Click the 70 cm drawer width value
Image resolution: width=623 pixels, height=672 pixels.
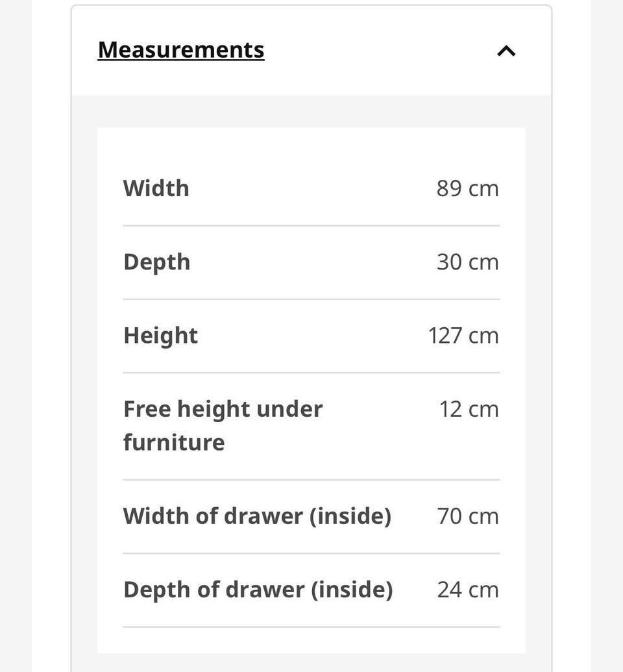[x=468, y=516]
